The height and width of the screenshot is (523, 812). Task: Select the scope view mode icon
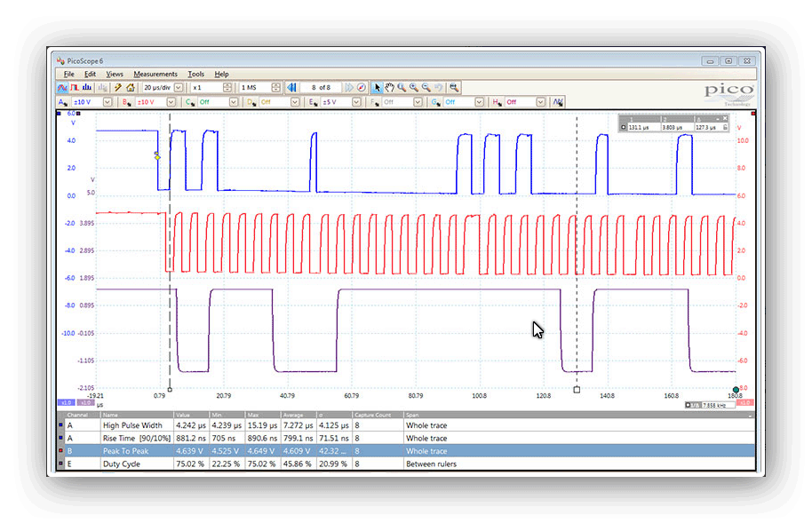click(62, 87)
